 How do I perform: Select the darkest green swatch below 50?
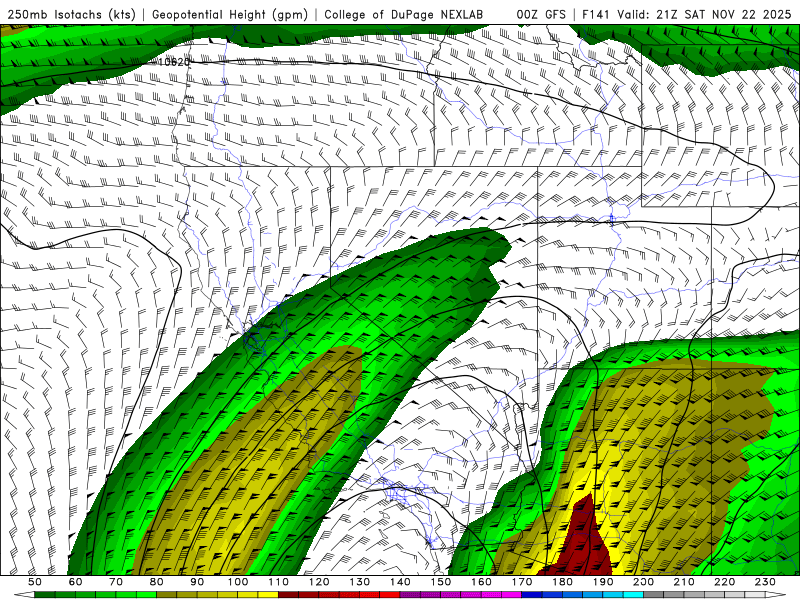point(44,594)
